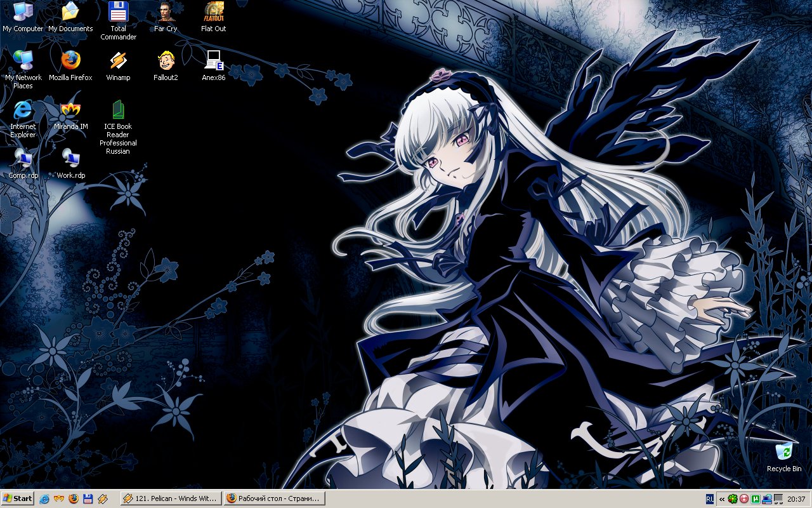Open the Flat Out game icon
The width and height of the screenshot is (812, 508).
coord(213,13)
